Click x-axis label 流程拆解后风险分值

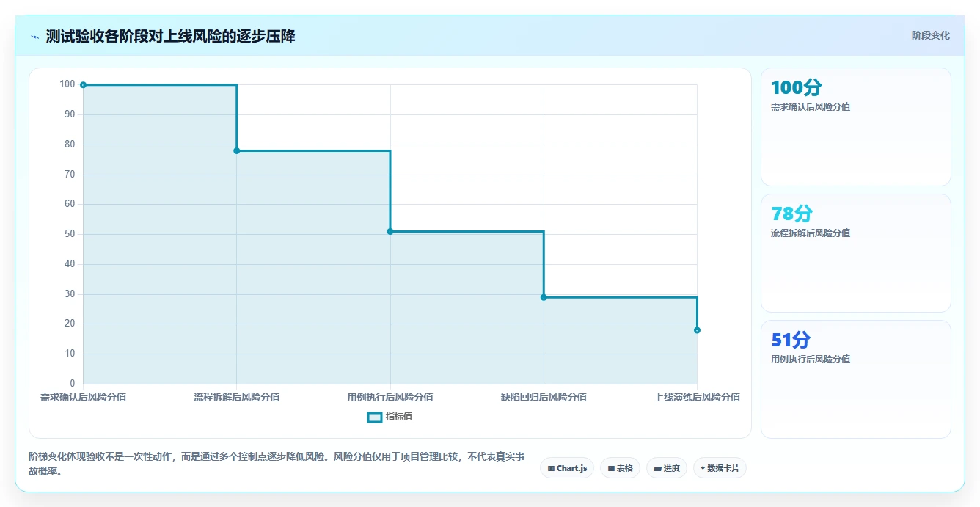point(236,397)
